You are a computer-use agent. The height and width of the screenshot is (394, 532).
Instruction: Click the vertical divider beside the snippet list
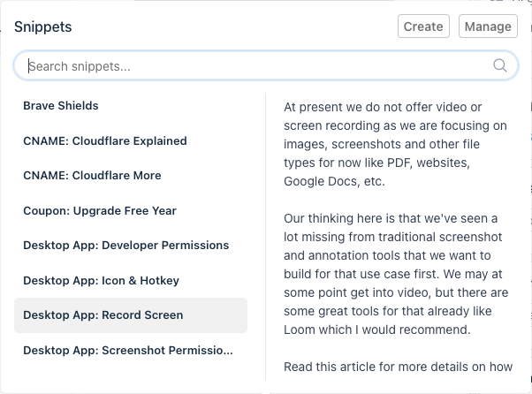(x=265, y=237)
